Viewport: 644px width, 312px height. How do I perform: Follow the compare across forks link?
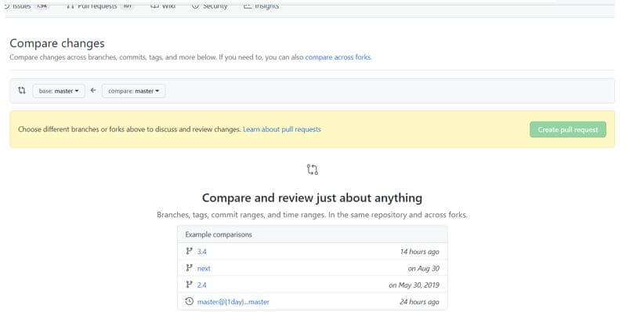coord(338,57)
